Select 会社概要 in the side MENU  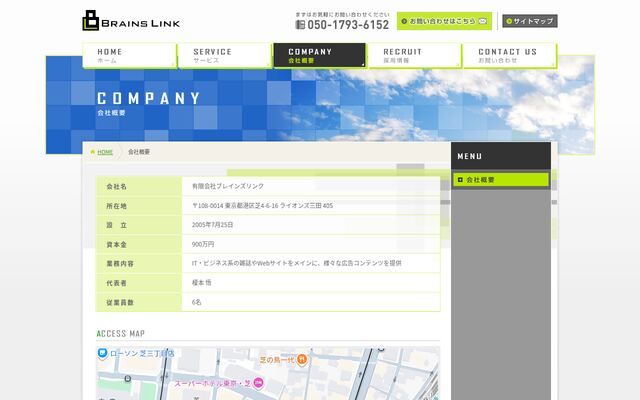[x=501, y=180]
